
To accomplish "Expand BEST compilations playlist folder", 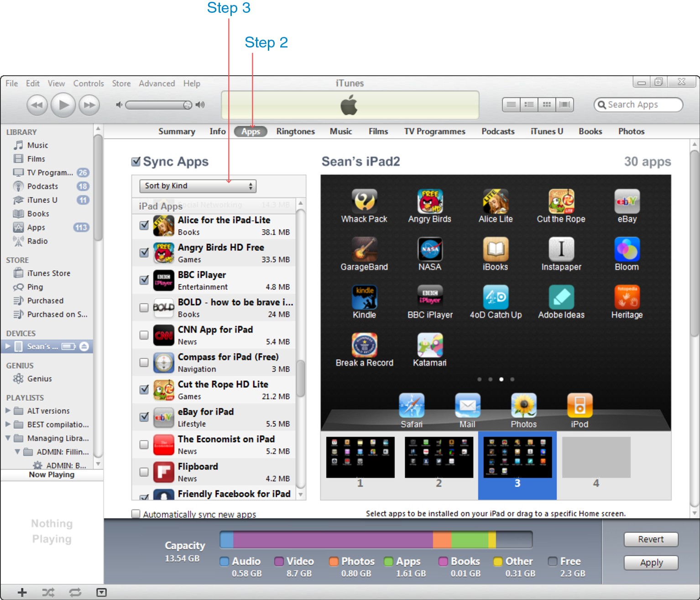I will (x=8, y=424).
